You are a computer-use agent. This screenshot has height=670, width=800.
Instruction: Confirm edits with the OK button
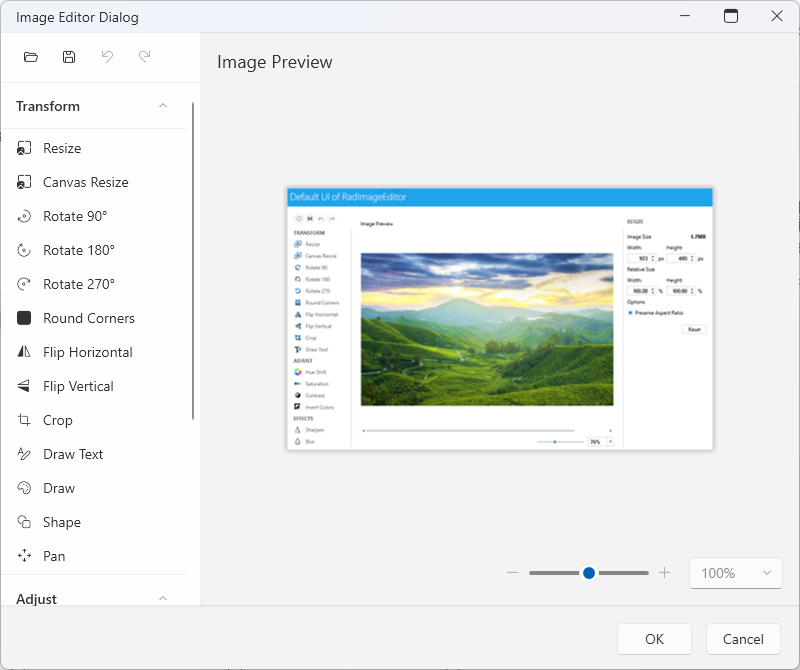tap(654, 639)
